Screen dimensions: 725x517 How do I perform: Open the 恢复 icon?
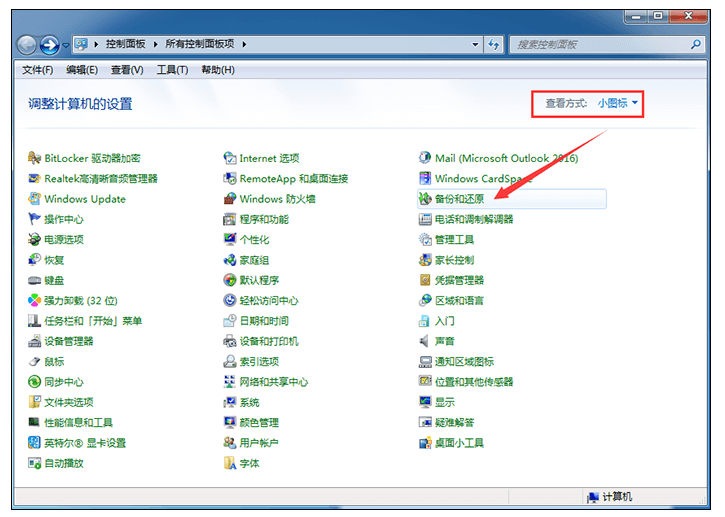pyautogui.click(x=34, y=260)
